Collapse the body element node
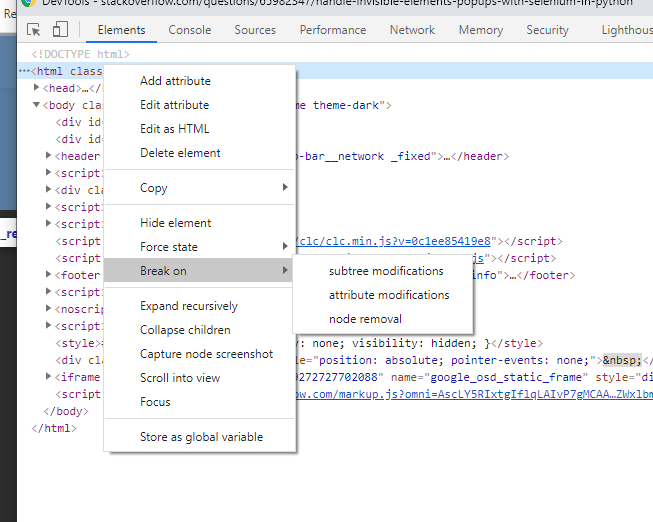653x522 pixels. (x=37, y=105)
